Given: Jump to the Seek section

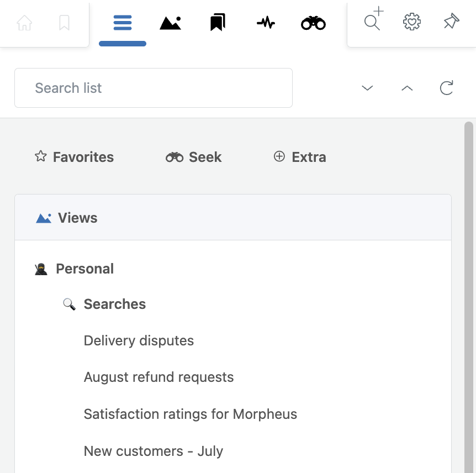Looking at the screenshot, I should [x=193, y=157].
